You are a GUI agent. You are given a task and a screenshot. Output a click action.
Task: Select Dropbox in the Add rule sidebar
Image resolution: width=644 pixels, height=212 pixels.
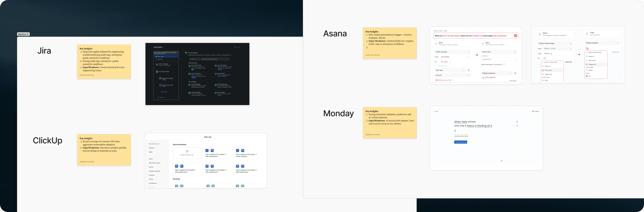[152, 175]
